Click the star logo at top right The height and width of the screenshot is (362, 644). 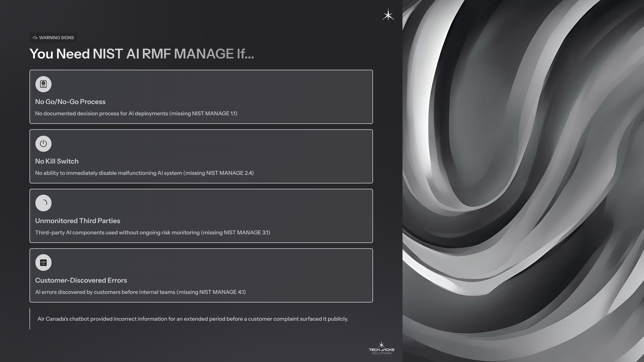click(x=388, y=15)
